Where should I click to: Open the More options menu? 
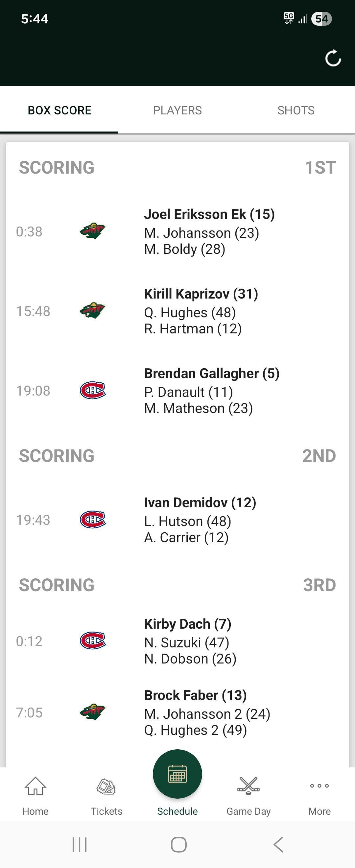pyautogui.click(x=319, y=787)
